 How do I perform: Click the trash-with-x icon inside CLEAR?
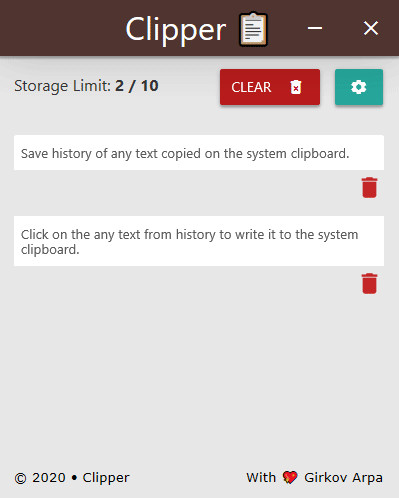coord(296,87)
